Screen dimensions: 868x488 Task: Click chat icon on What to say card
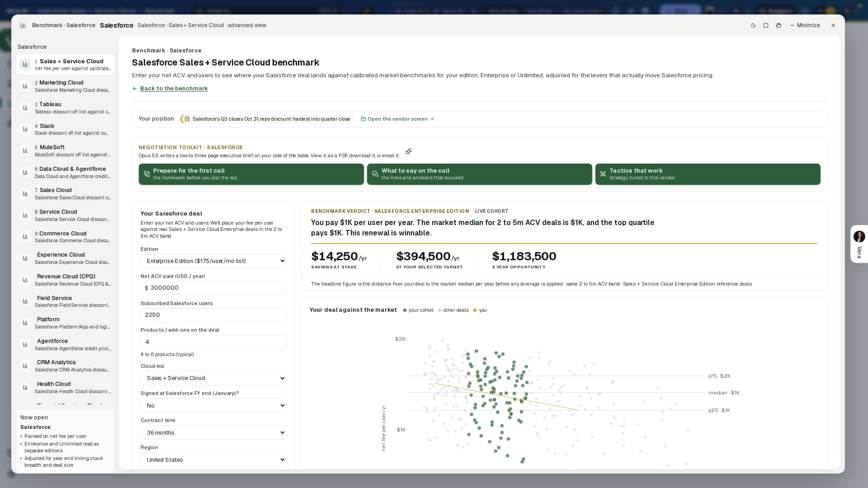(375, 174)
